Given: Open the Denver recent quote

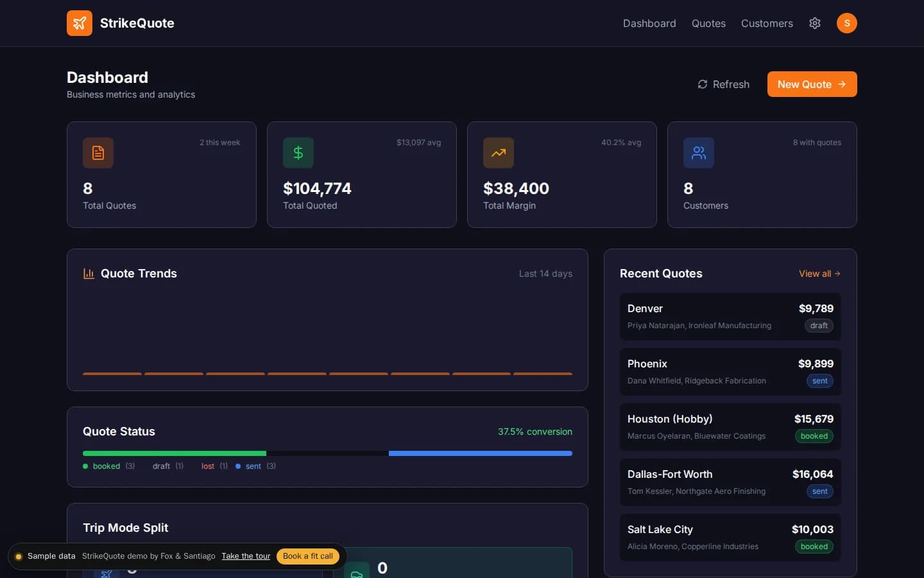Looking at the screenshot, I should coord(730,317).
